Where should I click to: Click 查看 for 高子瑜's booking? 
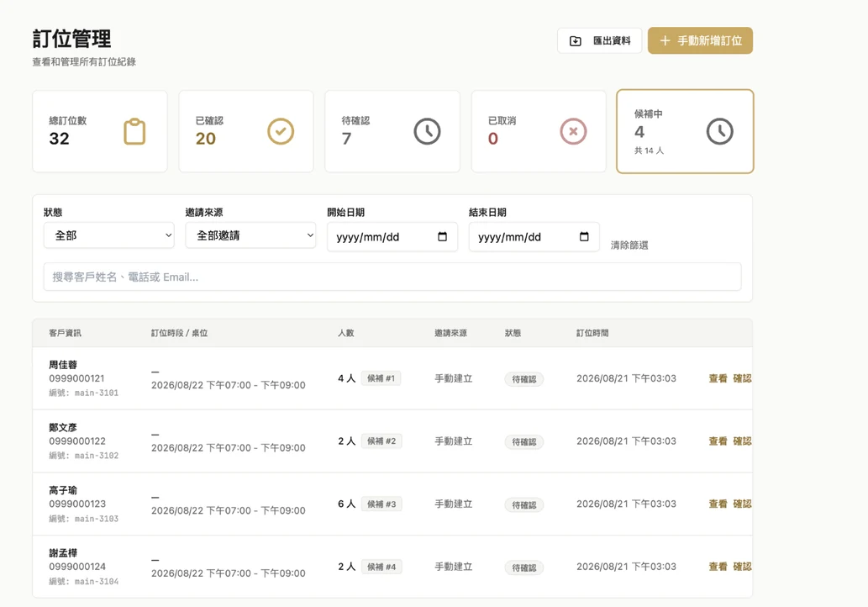(x=718, y=504)
